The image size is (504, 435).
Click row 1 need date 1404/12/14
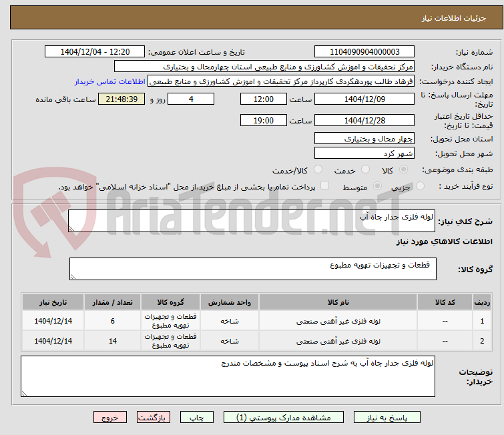tap(53, 321)
